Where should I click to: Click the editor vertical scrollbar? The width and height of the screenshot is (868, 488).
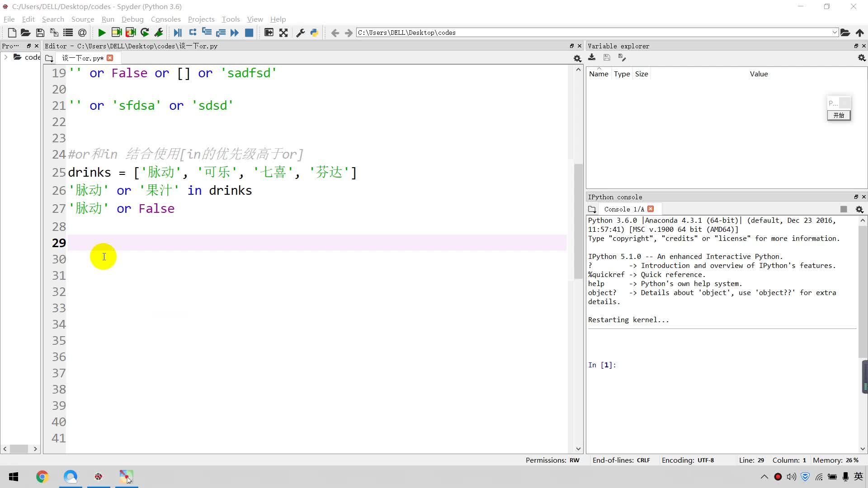tap(578, 221)
